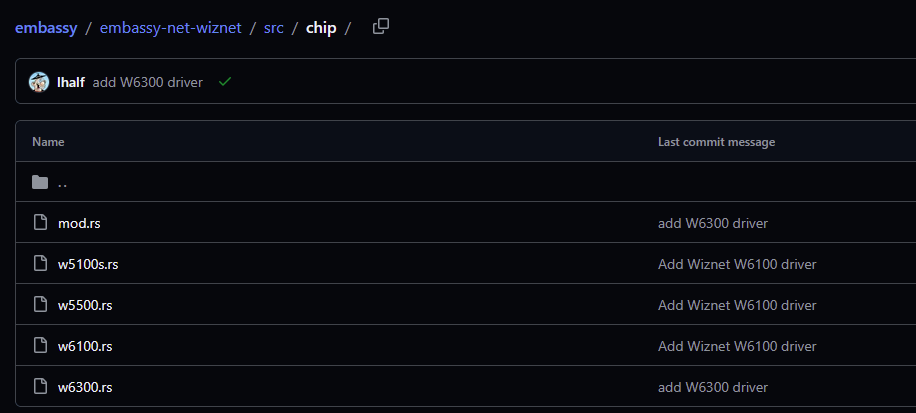Open the latest commit message in header
The height and width of the screenshot is (413, 916).
147,82
